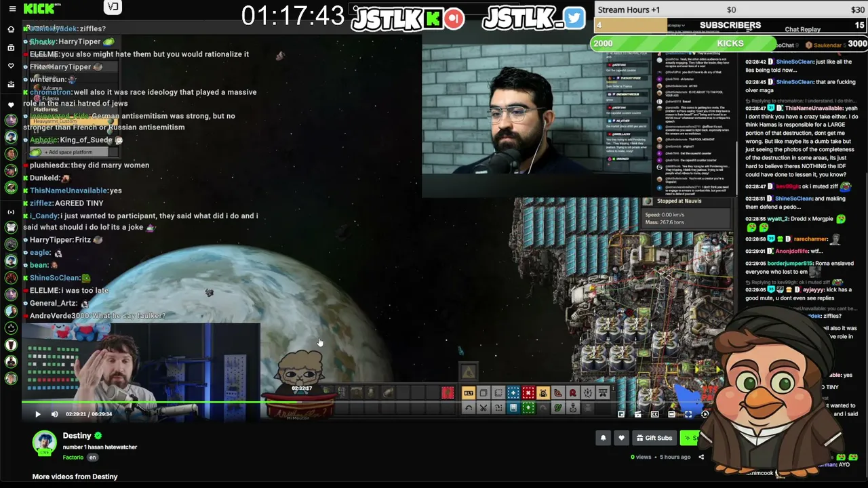Image resolution: width=868 pixels, height=488 pixels.
Task: Click the Factorio undo button
Action: [469, 407]
